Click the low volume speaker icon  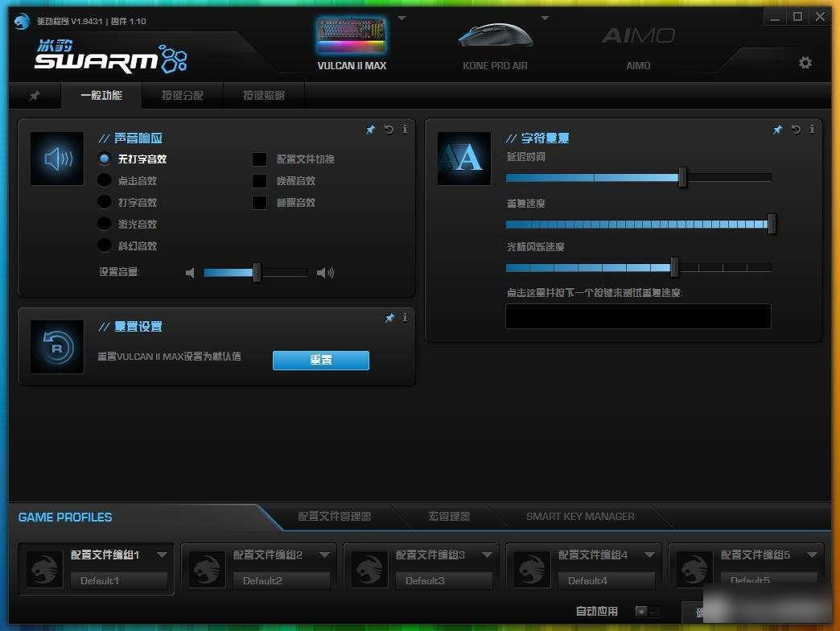(x=190, y=273)
